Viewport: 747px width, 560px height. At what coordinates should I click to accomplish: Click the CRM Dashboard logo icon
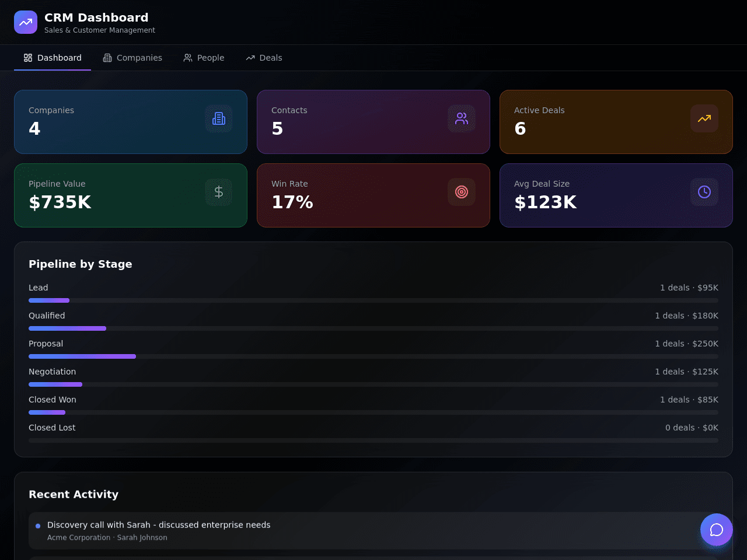pyautogui.click(x=26, y=22)
